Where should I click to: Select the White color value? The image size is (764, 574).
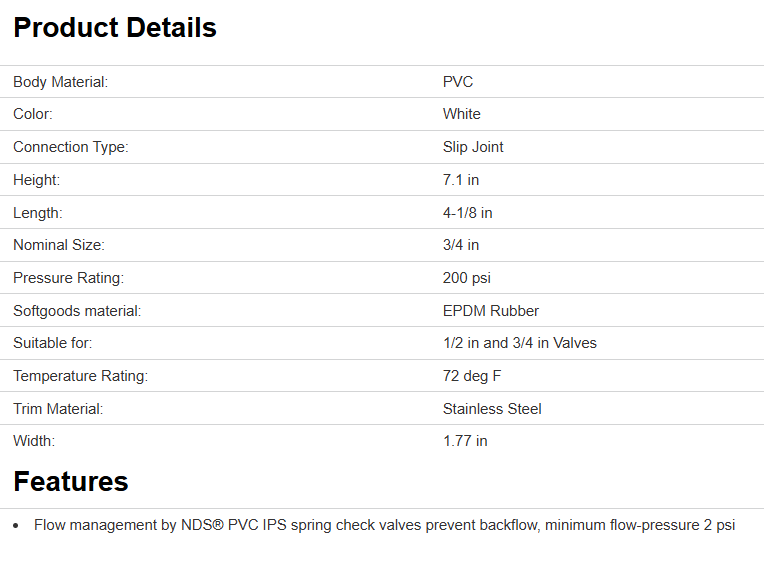(x=462, y=114)
